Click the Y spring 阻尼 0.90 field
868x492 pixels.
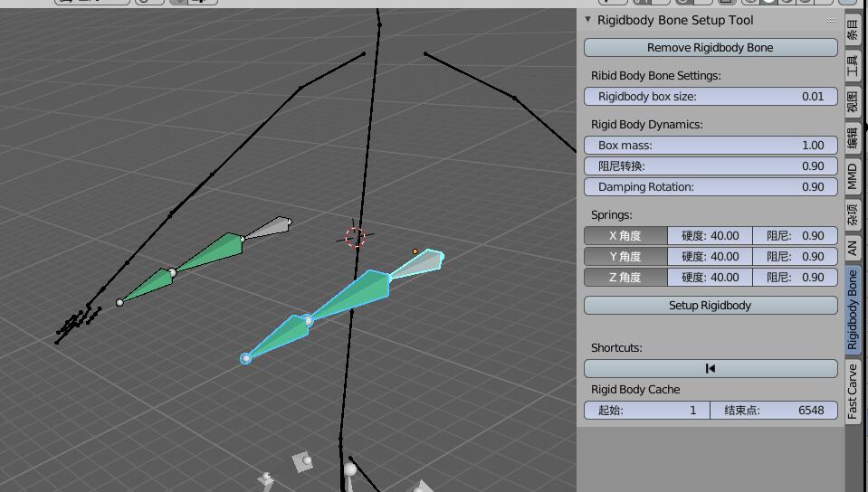(795, 257)
